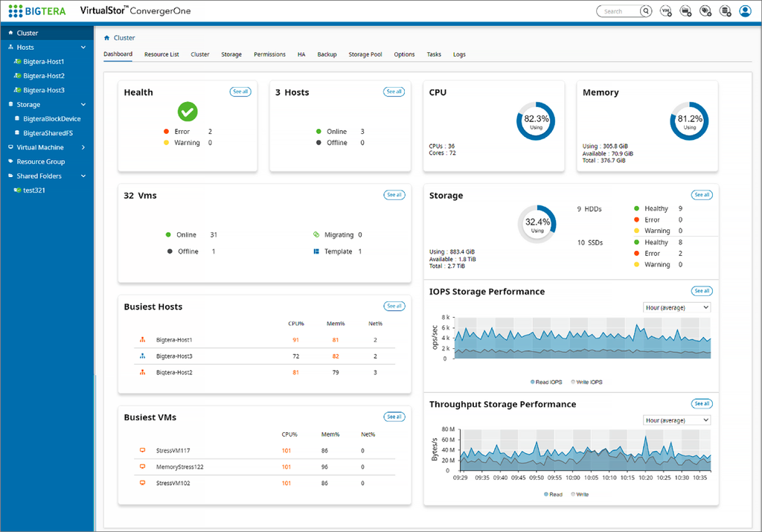762x532 pixels.
Task: Open Throughput chart Hour (average) dropdown
Action: [x=677, y=420]
